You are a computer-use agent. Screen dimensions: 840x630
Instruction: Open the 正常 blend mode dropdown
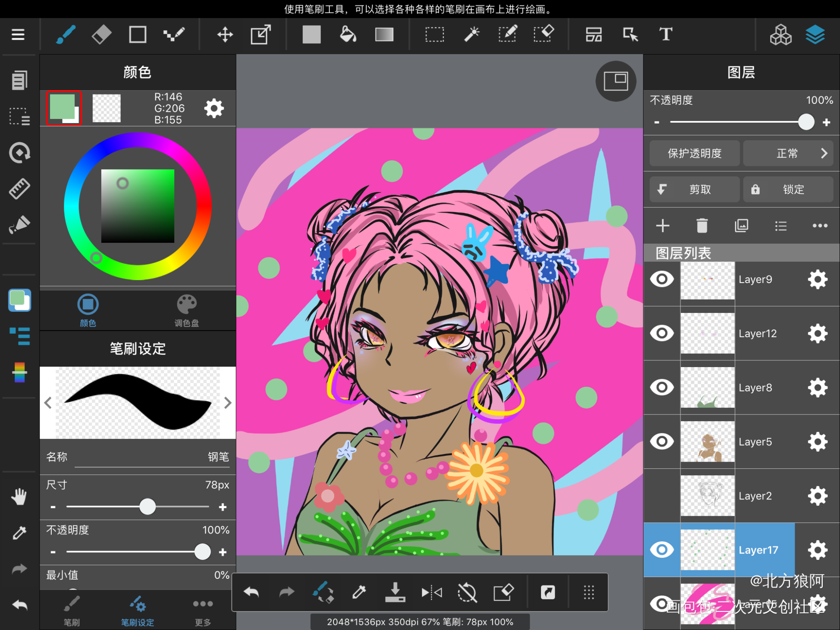tap(788, 153)
